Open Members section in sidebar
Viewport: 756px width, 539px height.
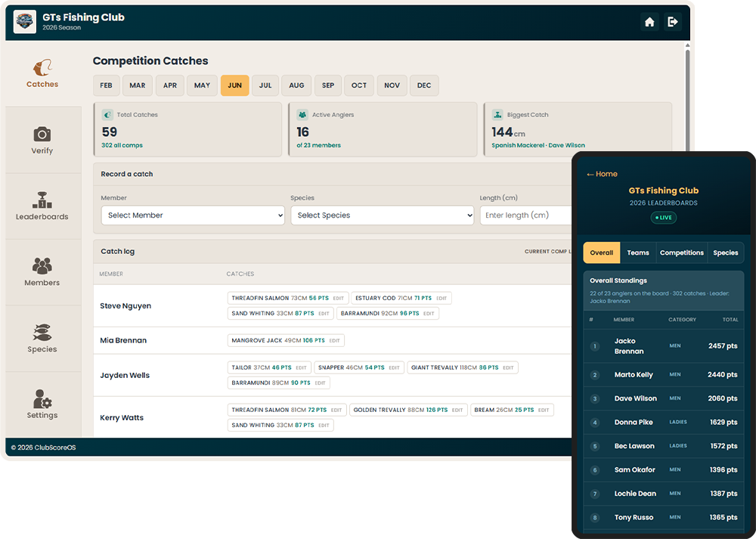42,272
